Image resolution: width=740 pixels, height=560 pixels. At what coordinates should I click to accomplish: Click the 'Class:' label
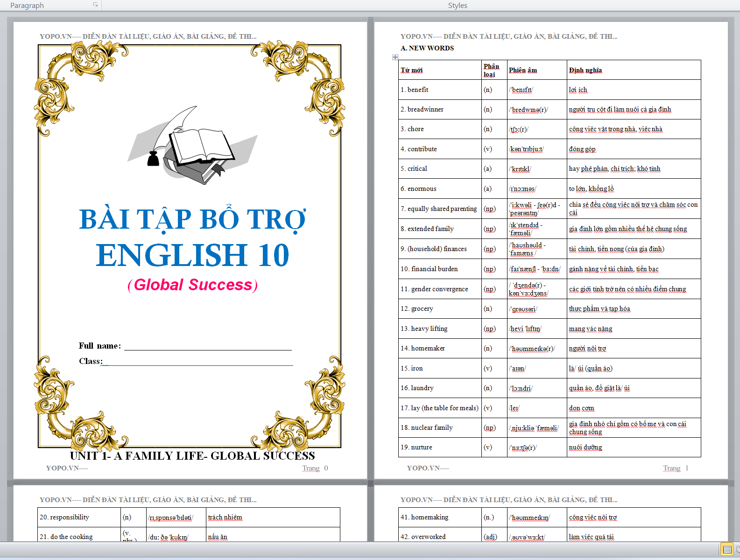91,361
